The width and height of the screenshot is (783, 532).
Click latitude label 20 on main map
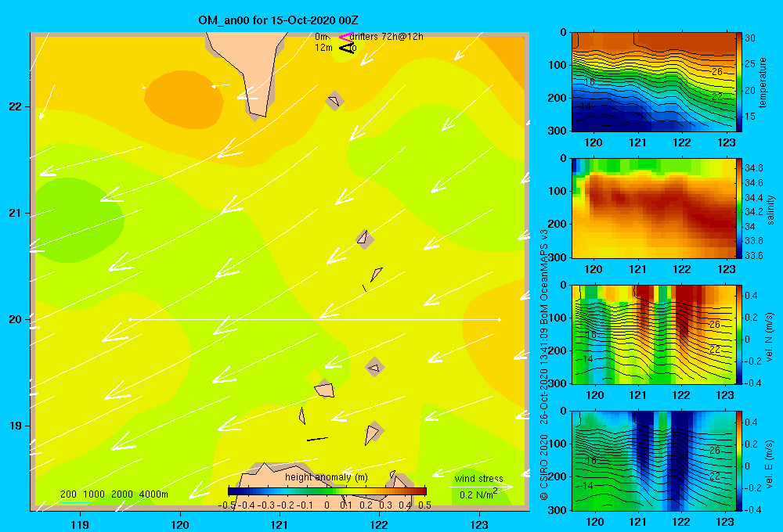pyautogui.click(x=16, y=319)
